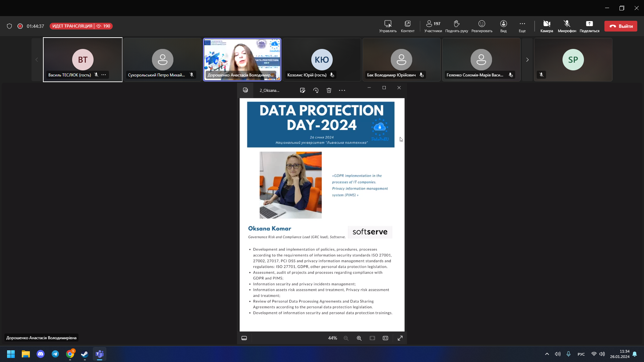Open the React emoji menu

tap(482, 26)
